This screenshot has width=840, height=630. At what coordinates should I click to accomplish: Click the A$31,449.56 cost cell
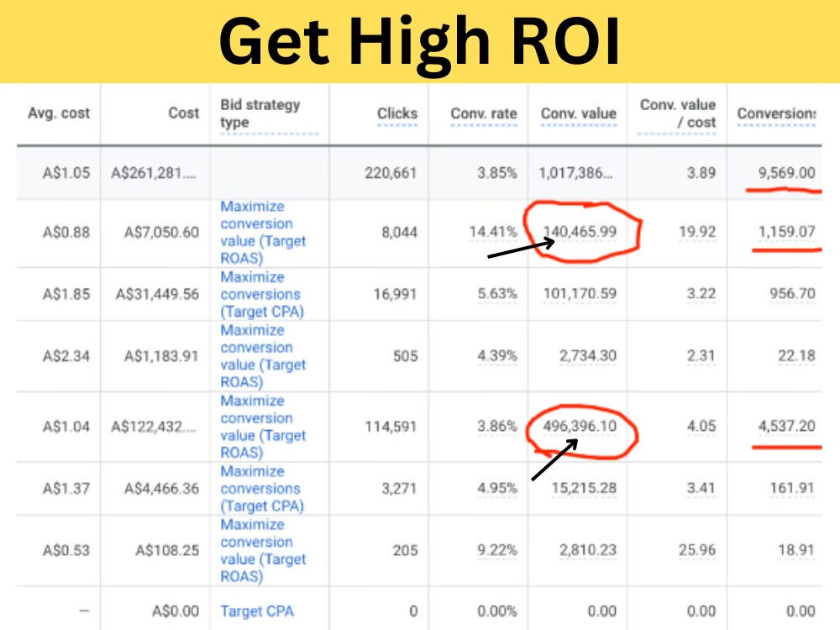tap(158, 294)
